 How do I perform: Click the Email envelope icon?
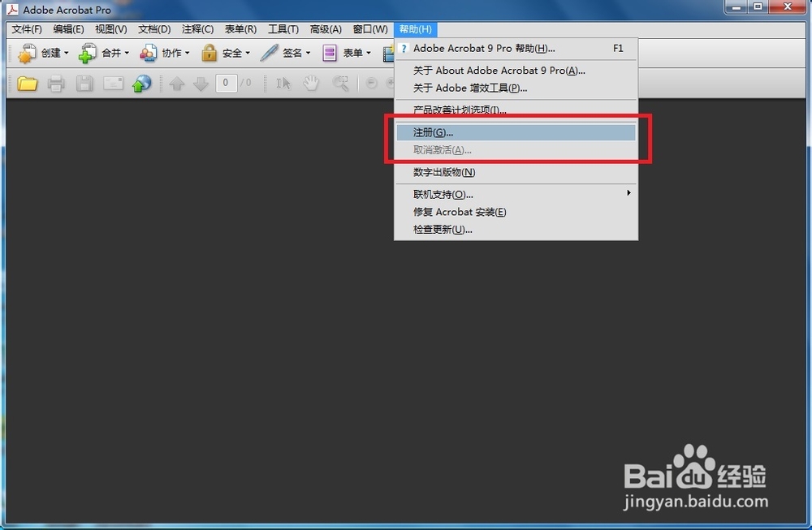coord(113,83)
